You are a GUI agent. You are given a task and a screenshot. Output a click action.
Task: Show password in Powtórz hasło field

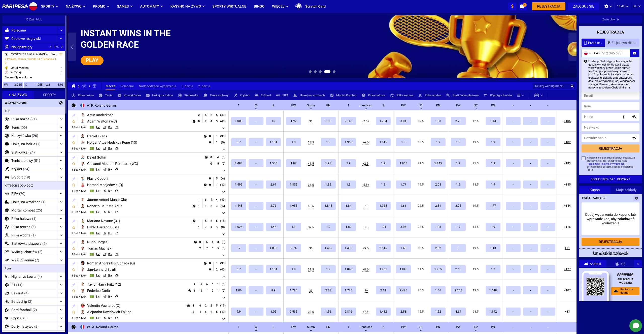[634, 138]
